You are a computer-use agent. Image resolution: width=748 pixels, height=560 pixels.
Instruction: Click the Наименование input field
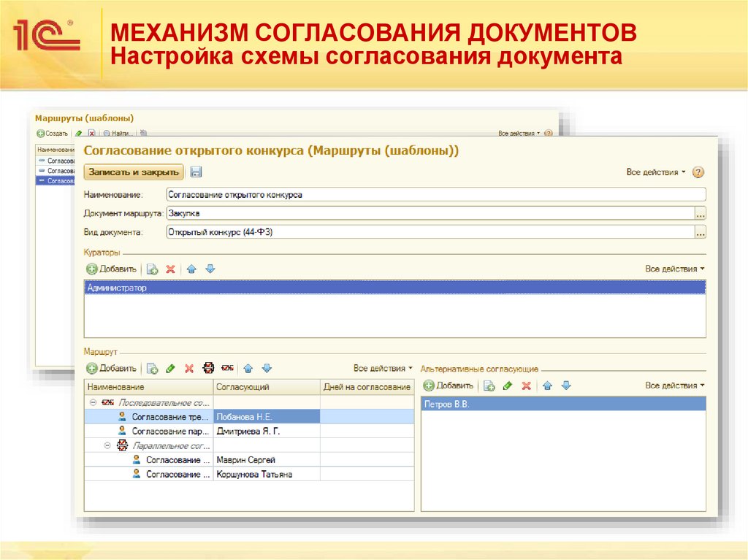point(329,194)
